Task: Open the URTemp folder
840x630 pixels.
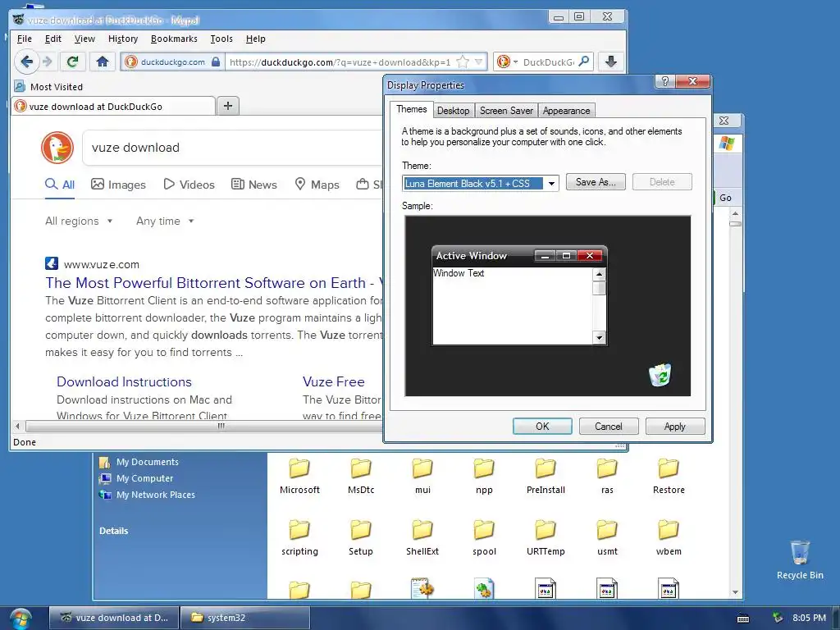Action: [546, 537]
